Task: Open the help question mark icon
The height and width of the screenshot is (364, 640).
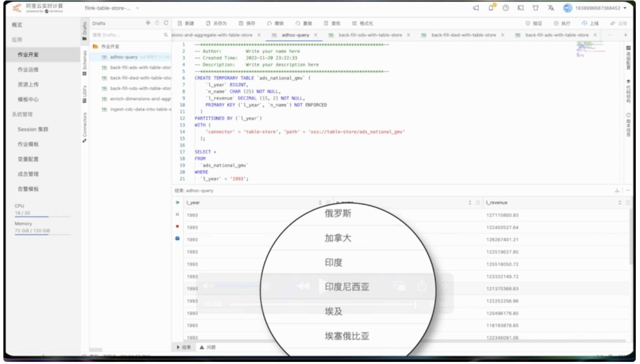Action: coord(506,8)
